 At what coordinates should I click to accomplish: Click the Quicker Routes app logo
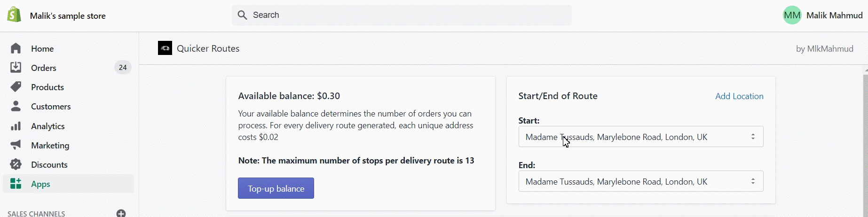(x=165, y=48)
